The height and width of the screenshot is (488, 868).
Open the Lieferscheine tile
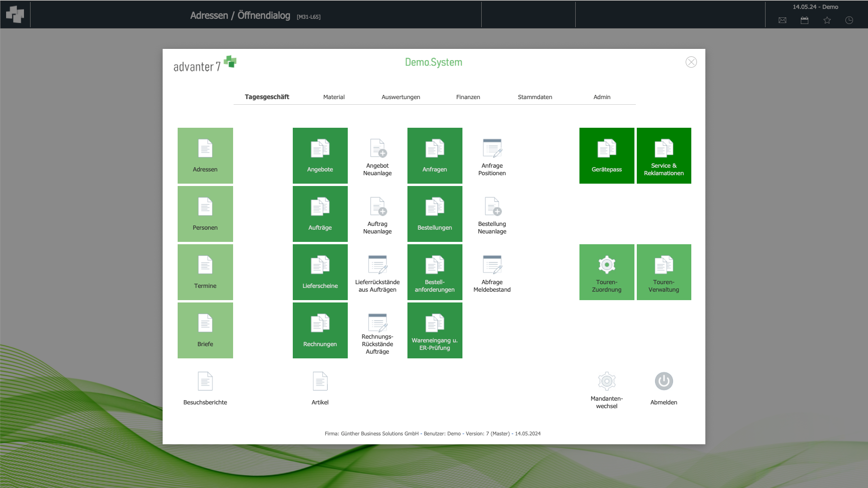[x=320, y=272]
